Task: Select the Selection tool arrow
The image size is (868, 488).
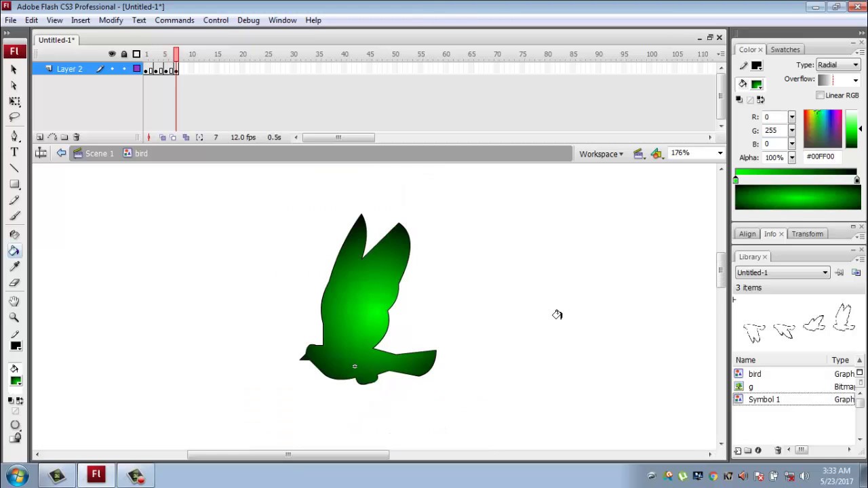Action: click(x=12, y=69)
